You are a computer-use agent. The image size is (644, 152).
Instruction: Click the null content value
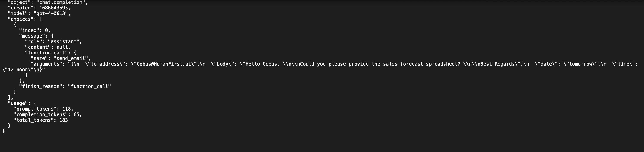tap(62, 47)
